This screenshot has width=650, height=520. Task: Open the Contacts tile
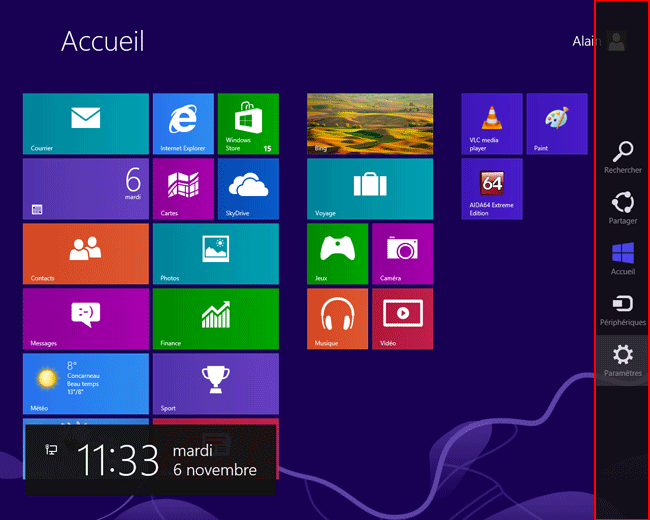85,254
